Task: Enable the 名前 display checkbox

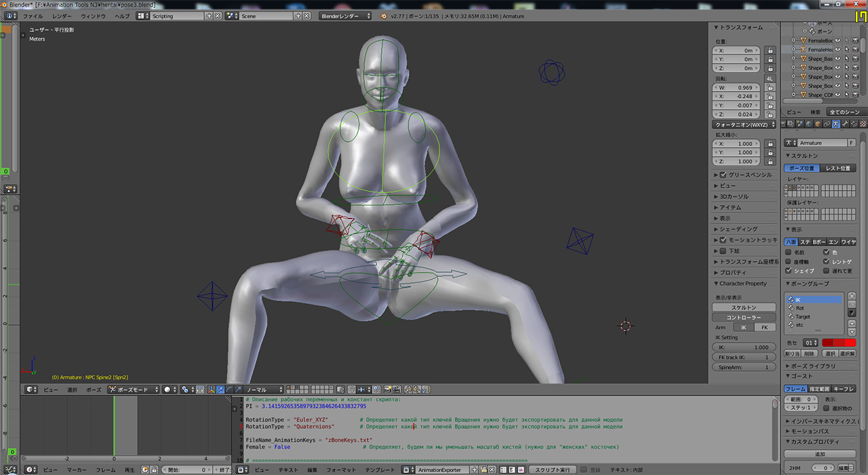Action: click(x=789, y=252)
